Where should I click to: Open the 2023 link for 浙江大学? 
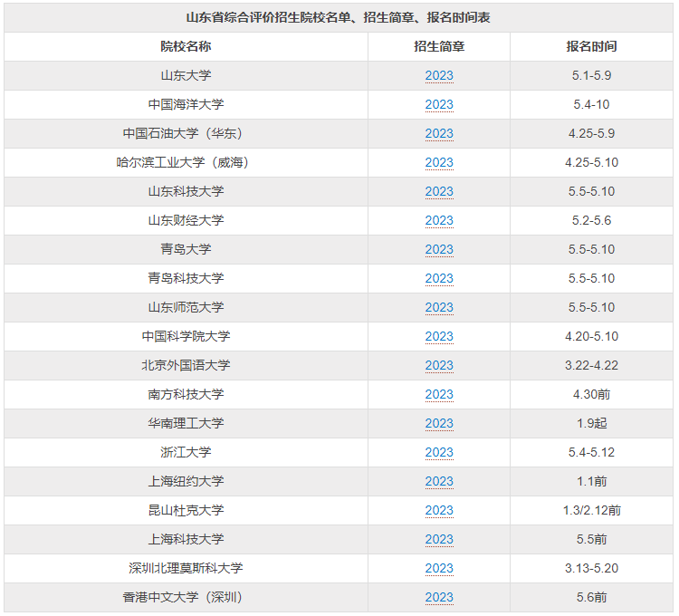(x=439, y=453)
